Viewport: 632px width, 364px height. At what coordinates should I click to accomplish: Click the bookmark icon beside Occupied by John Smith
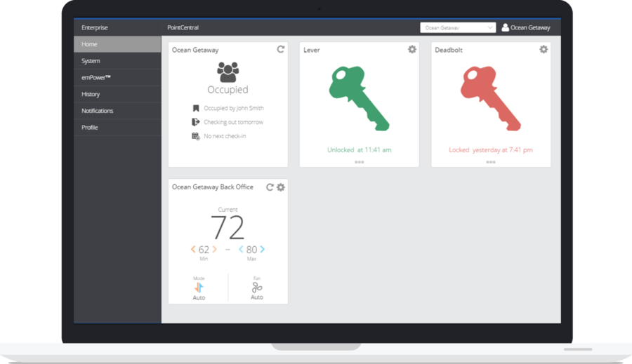pos(196,108)
